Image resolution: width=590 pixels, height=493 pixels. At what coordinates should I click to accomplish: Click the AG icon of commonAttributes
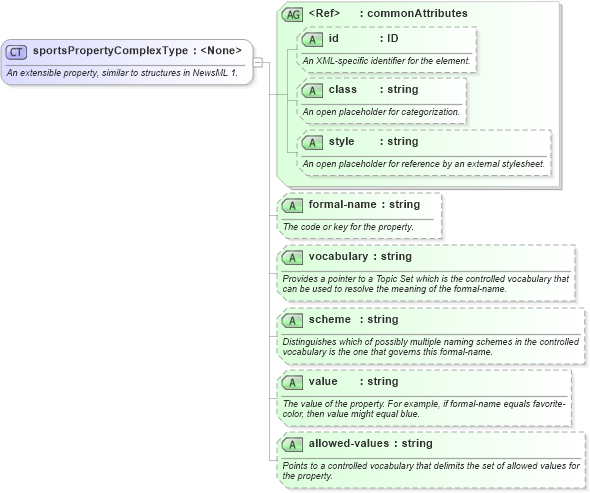coord(292,15)
